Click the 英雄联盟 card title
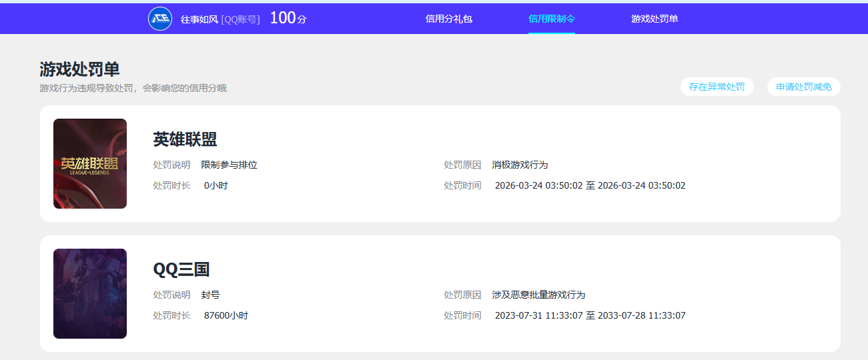 185,139
